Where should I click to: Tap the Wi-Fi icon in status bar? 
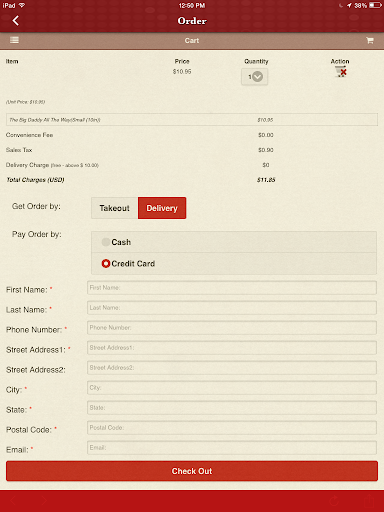pos(22,5)
